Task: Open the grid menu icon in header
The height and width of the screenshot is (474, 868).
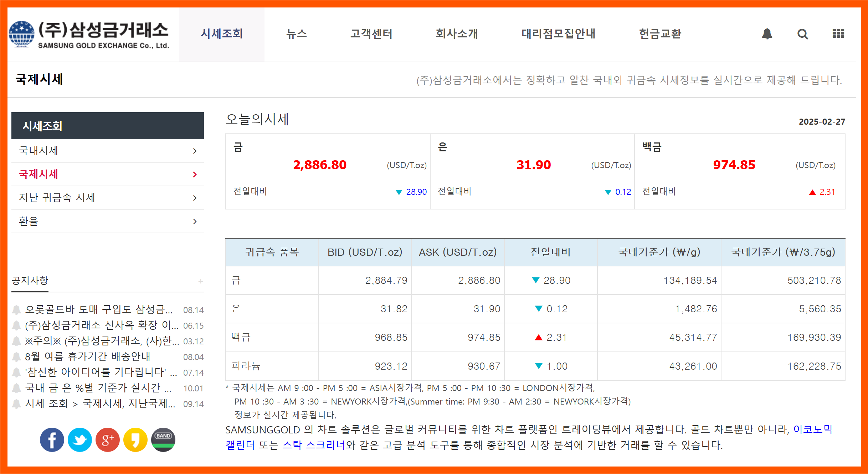Action: pos(838,33)
